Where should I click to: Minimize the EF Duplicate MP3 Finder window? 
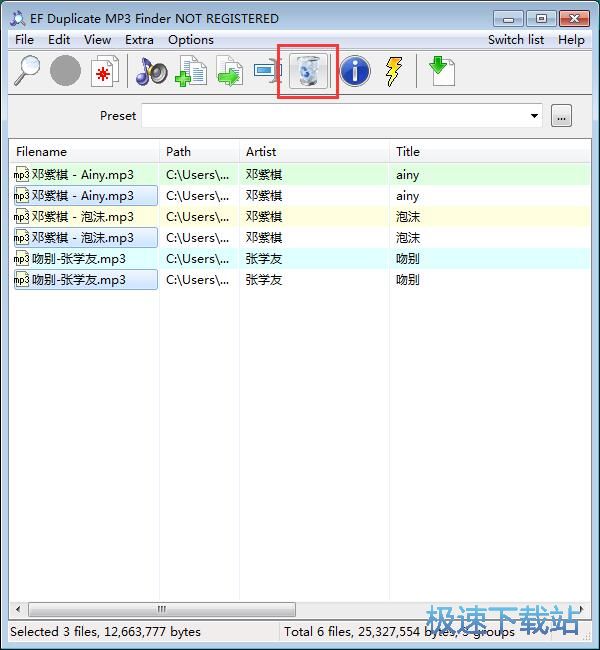coord(508,19)
